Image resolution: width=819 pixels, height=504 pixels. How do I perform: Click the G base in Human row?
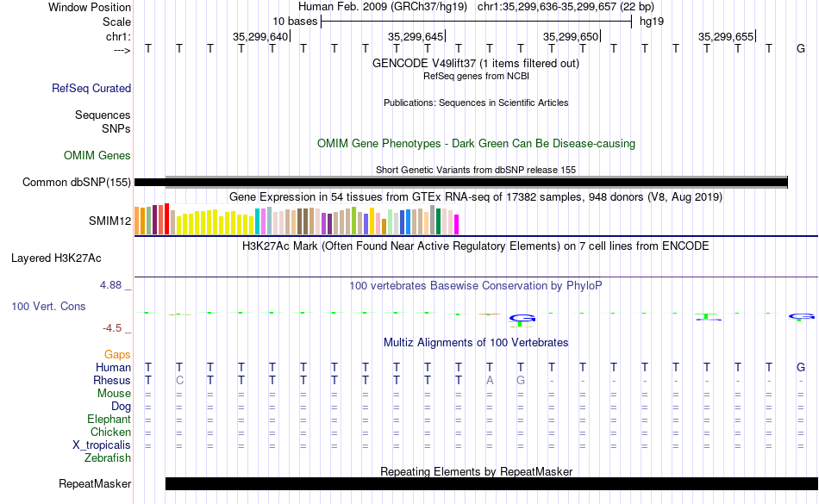801,367
